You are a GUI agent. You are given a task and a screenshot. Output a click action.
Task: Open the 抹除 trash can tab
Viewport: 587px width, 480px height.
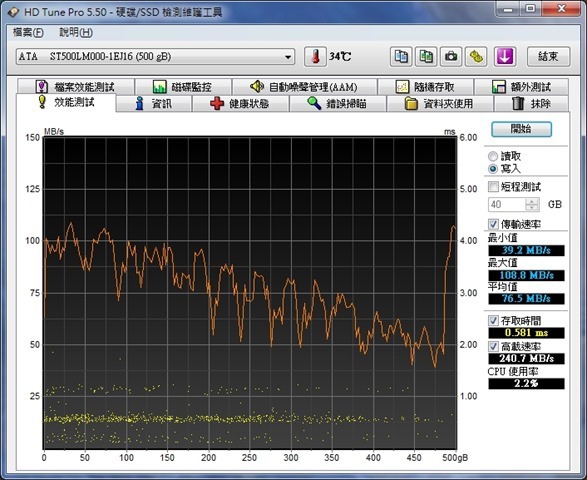click(531, 103)
